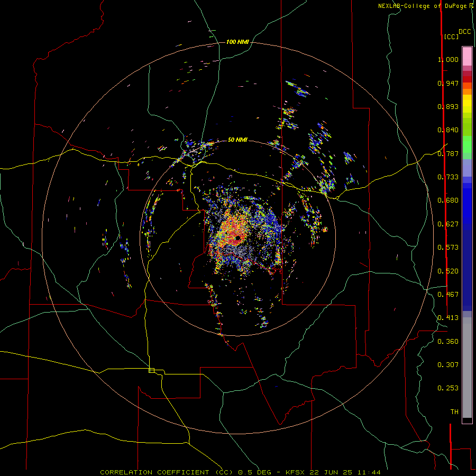Click the CORRELATION COEFFICIENT (CC) caption text

click(x=167, y=472)
